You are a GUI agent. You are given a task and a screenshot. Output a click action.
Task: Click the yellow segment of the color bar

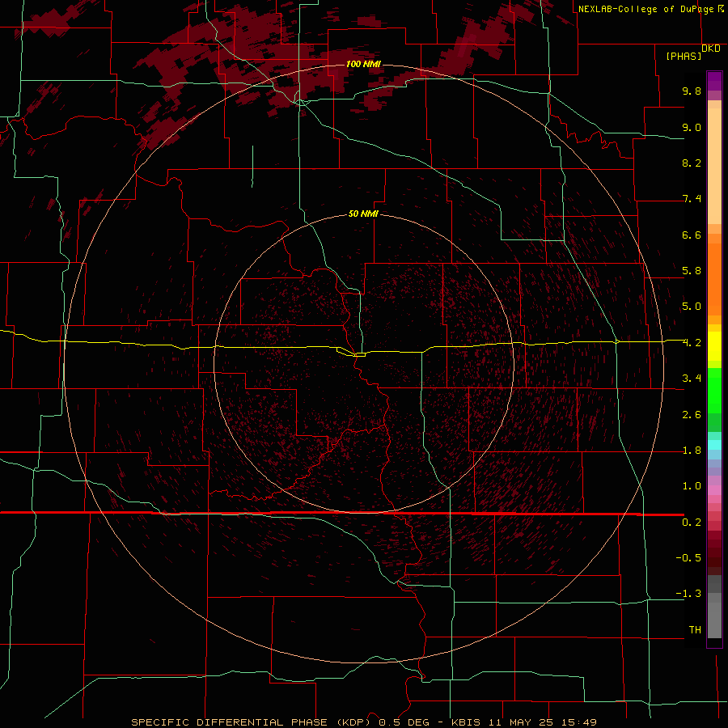pos(714,346)
